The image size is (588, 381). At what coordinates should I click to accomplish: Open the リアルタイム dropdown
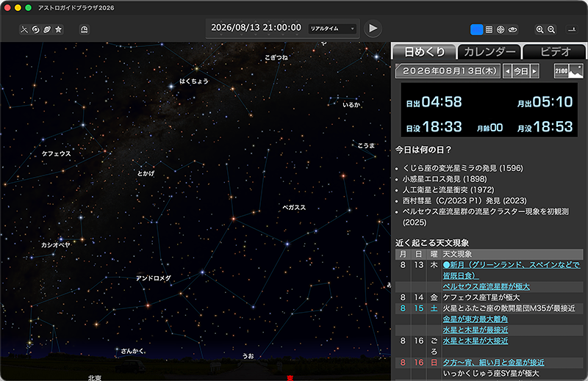click(332, 29)
